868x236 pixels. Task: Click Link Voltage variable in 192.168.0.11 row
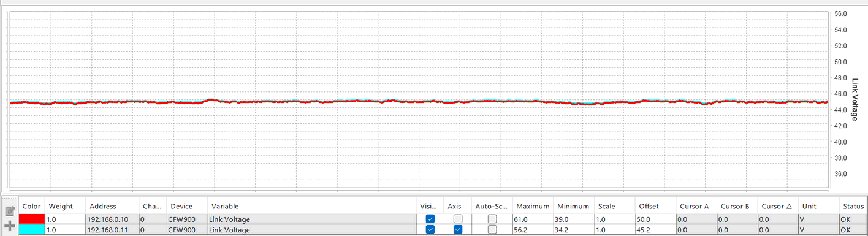312,229
